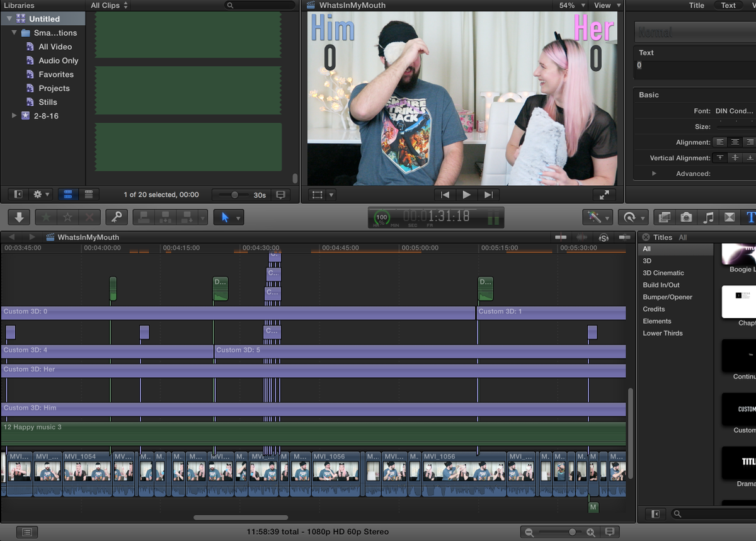
Task: Adjust the browser clip duration 30s slider
Action: tap(234, 195)
